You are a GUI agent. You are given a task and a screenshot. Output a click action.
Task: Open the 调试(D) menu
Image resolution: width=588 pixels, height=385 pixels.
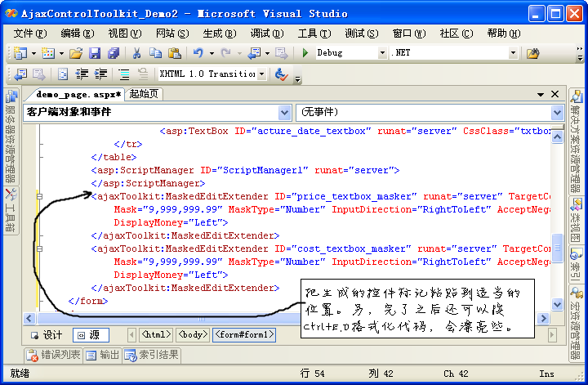267,34
